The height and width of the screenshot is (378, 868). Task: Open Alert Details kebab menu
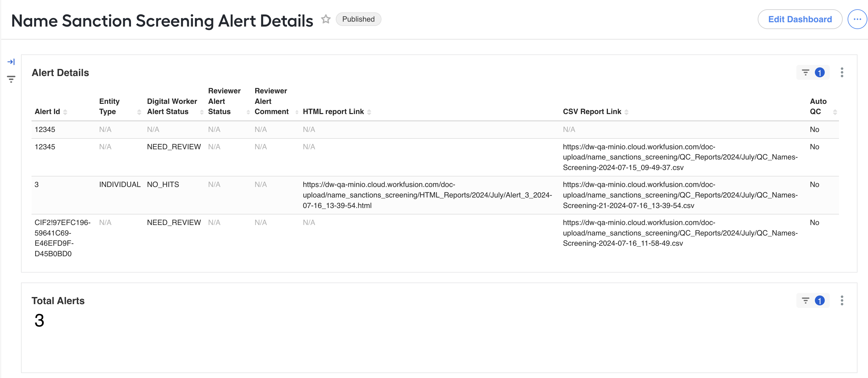842,73
